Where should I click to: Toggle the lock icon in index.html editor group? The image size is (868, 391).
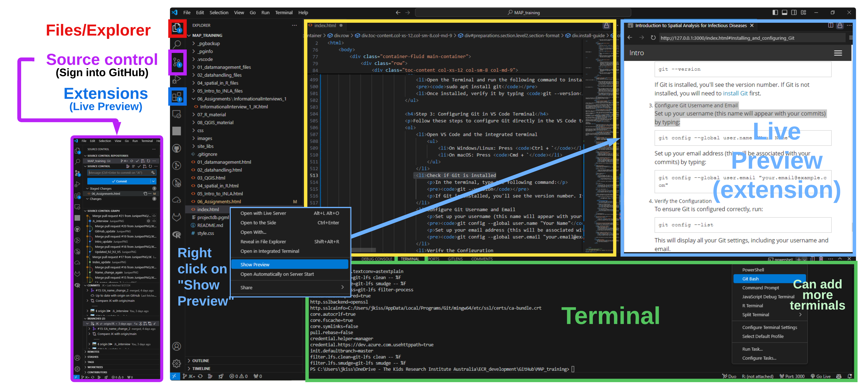click(x=606, y=25)
